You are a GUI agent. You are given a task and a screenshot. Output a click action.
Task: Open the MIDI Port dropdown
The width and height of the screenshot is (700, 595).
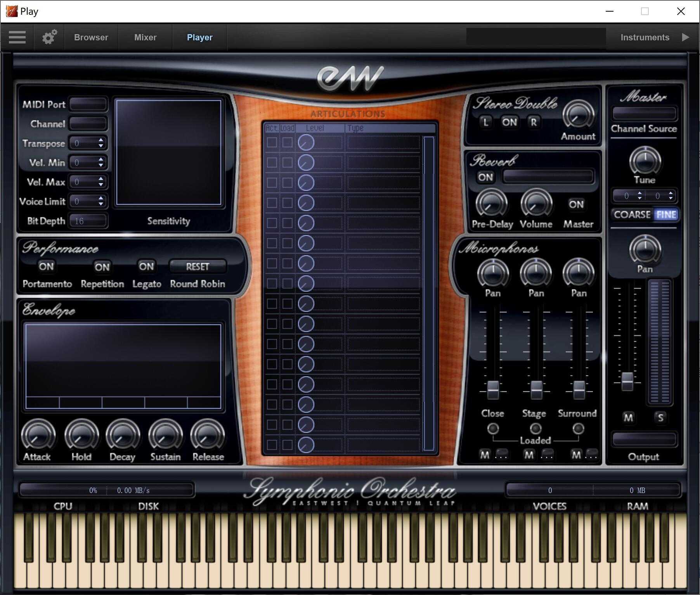pyautogui.click(x=88, y=104)
